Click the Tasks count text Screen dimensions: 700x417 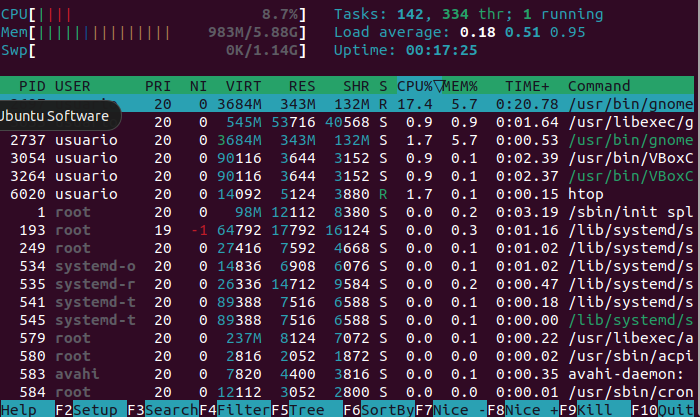pos(469,14)
